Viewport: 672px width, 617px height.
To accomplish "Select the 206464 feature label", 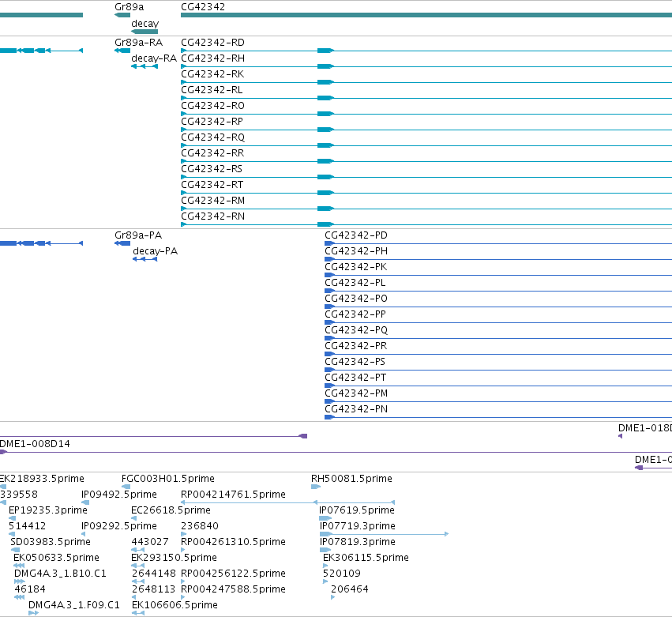I will 349,589.
